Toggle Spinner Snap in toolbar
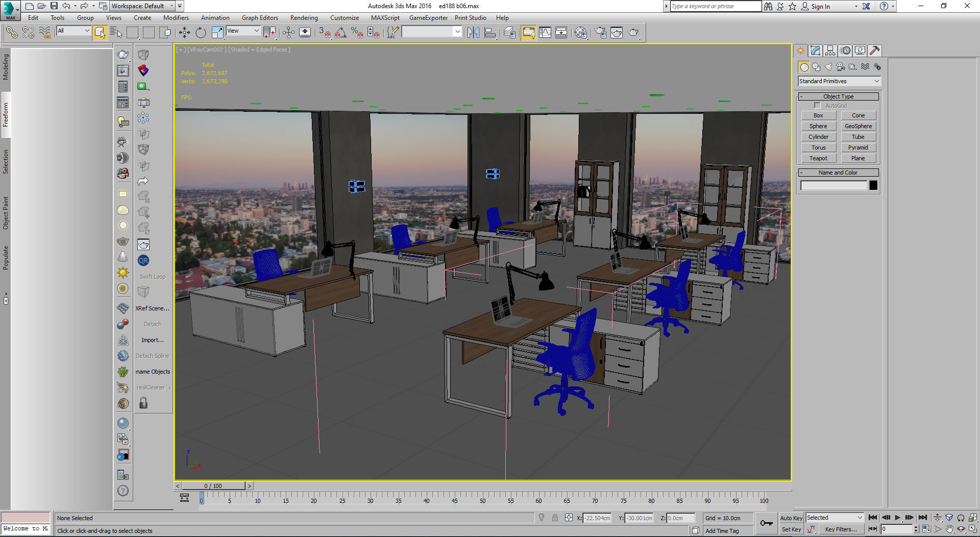This screenshot has width=980, height=537. (374, 33)
